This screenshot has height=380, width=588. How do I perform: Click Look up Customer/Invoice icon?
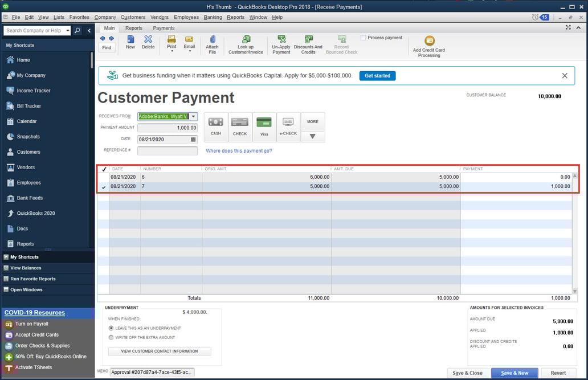246,42
